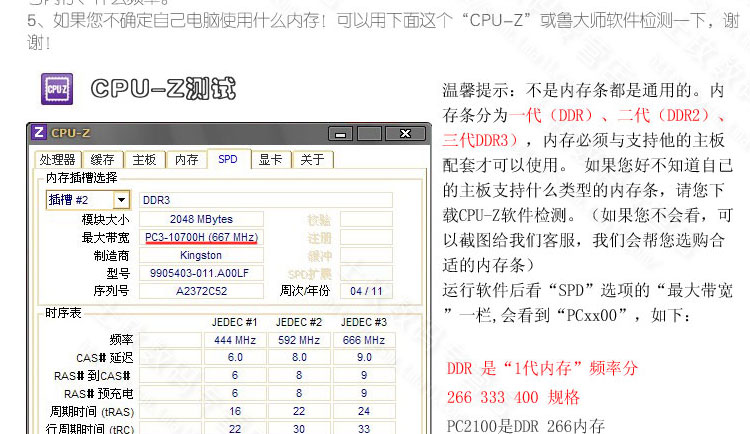Select the 主板 tab
The height and width of the screenshot is (434, 750).
pyautogui.click(x=144, y=160)
